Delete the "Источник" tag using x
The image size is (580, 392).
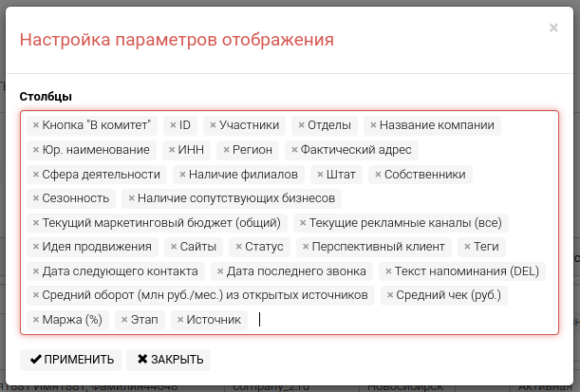click(x=179, y=321)
